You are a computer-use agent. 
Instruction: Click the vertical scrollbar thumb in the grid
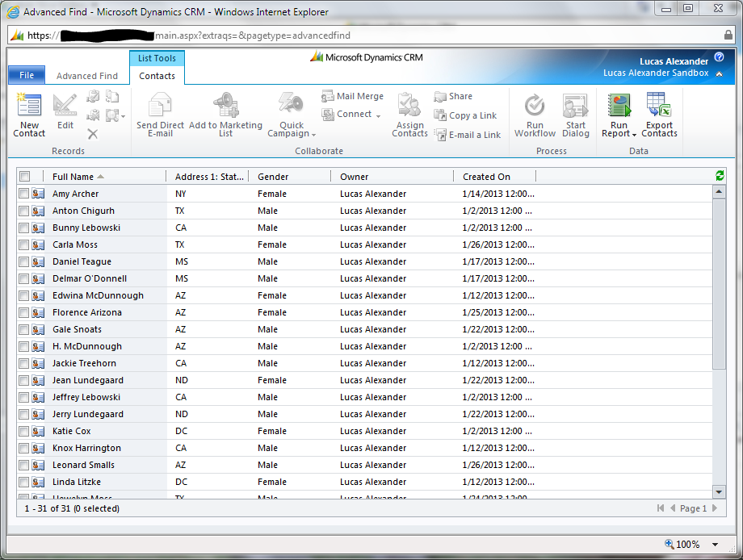[x=719, y=284]
